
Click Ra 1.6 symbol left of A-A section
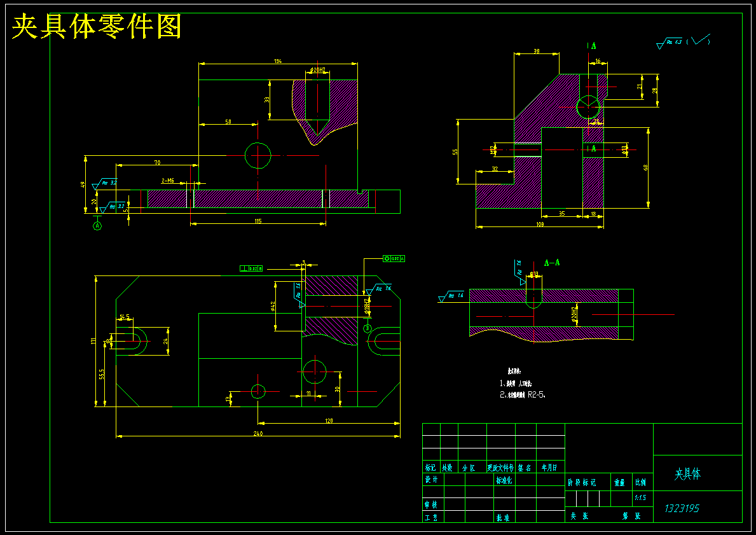451,296
